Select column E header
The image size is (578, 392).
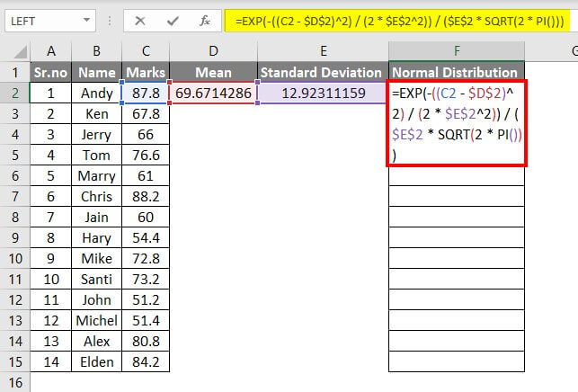click(324, 51)
